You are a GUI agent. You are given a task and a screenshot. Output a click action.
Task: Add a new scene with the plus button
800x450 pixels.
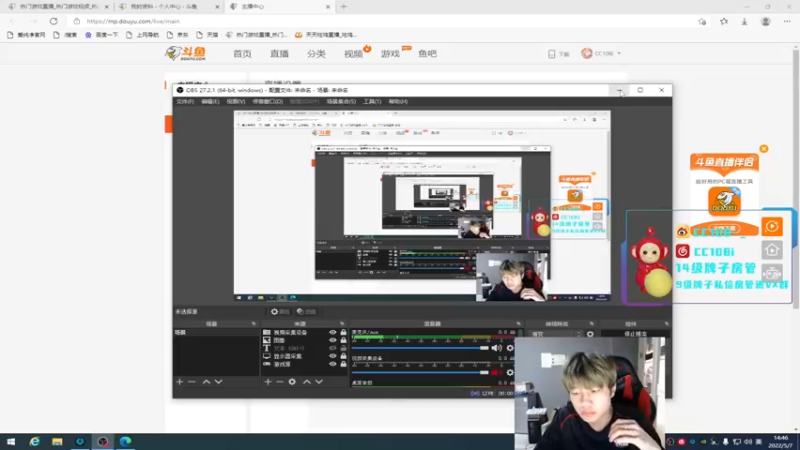coord(180,382)
